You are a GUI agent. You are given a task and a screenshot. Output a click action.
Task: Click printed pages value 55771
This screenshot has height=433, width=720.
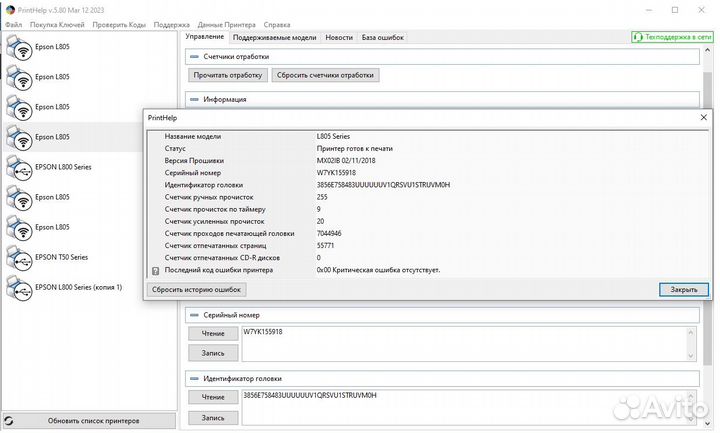point(325,246)
